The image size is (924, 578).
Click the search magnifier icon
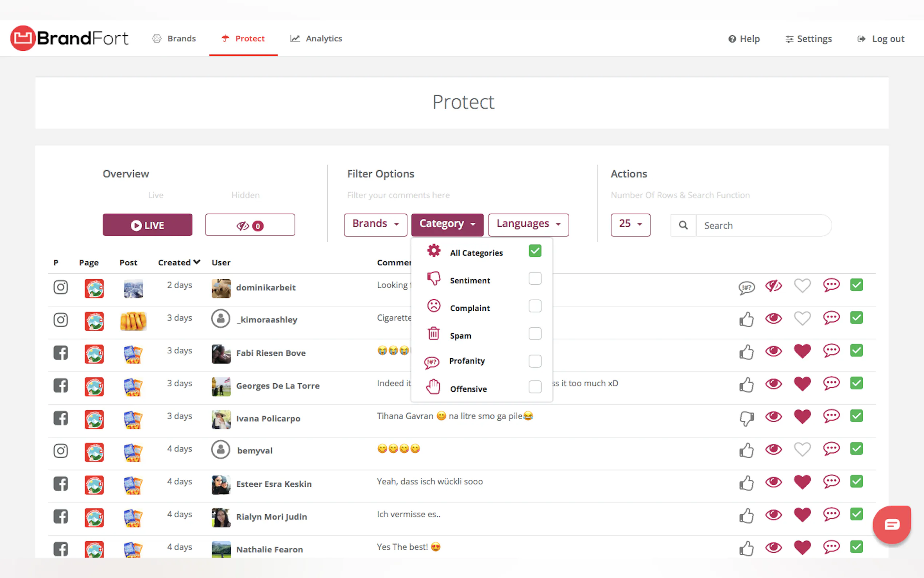point(683,226)
